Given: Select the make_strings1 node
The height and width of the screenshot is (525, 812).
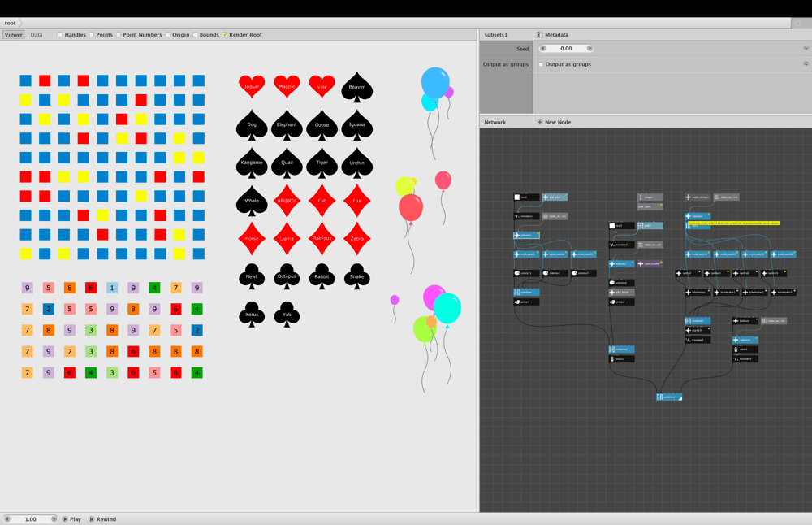Looking at the screenshot, I should pos(698,197).
